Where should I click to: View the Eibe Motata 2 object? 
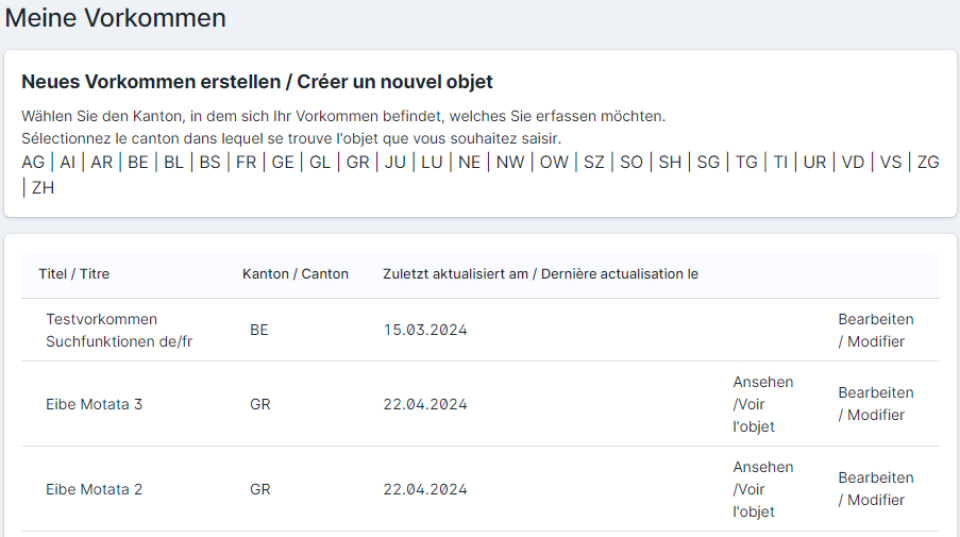point(762,489)
